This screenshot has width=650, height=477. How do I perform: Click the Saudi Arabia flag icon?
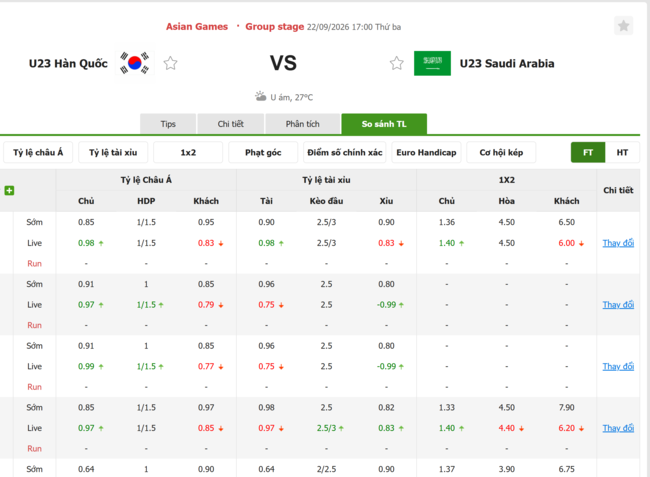tap(432, 63)
